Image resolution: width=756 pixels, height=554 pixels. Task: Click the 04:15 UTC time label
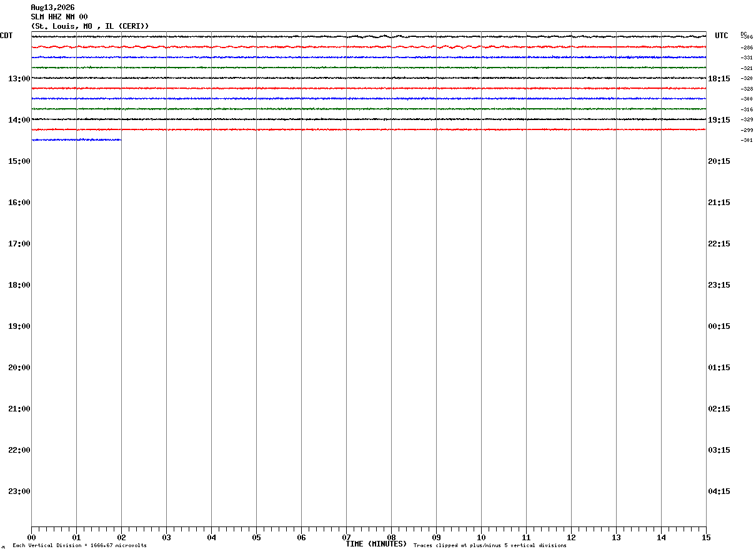(x=719, y=491)
